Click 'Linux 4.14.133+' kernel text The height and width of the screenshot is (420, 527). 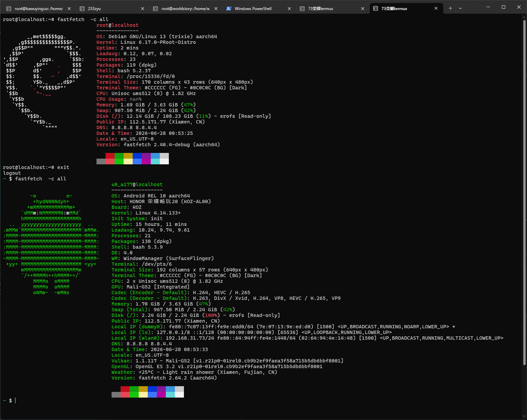point(158,213)
